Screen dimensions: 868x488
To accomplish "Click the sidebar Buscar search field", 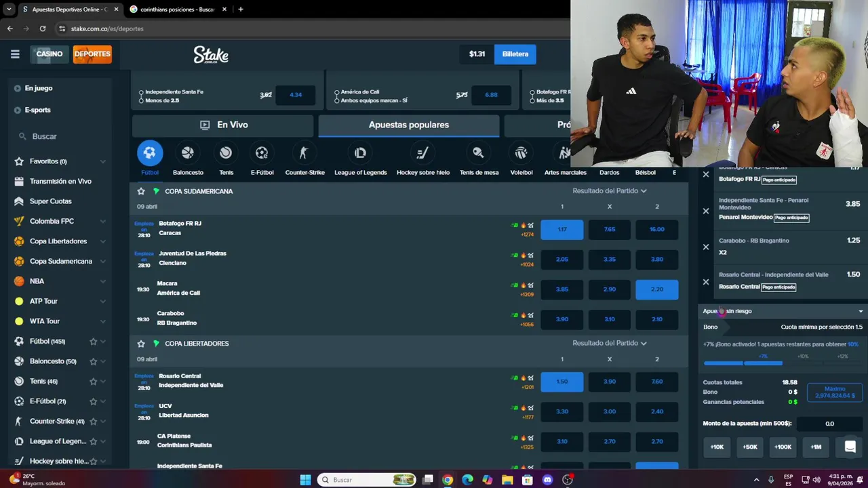I will (61, 136).
